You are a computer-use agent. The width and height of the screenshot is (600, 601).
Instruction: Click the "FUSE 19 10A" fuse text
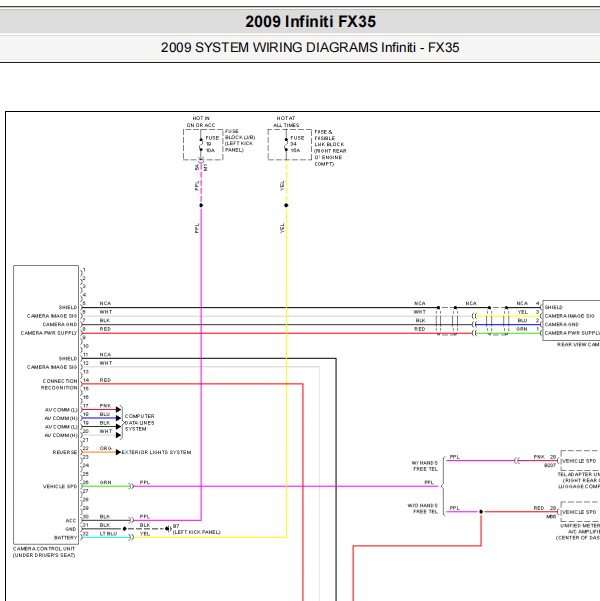[212, 144]
